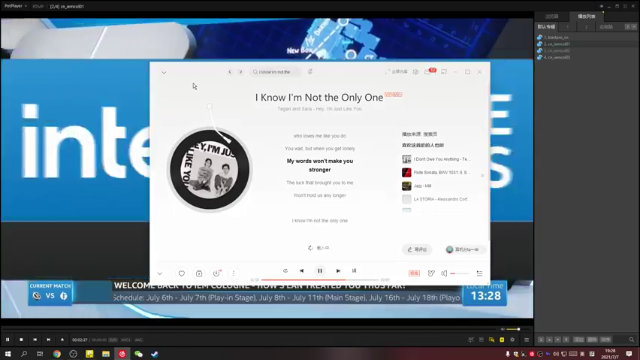Pause the song in the music player
Viewport: 640px width, 360px height.
[x=320, y=271]
